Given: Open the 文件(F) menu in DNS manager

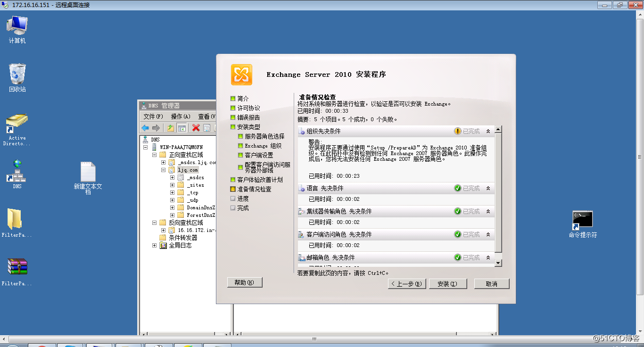Looking at the screenshot, I should [x=153, y=116].
